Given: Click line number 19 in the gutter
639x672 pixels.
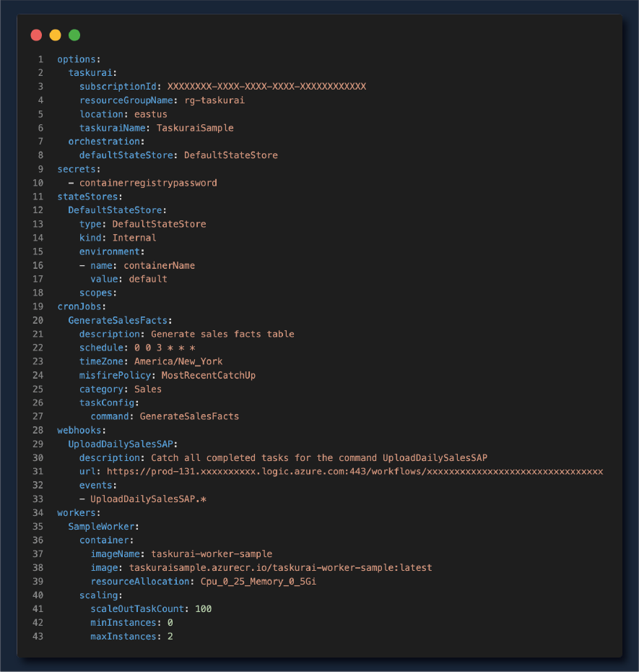Looking at the screenshot, I should tap(38, 306).
